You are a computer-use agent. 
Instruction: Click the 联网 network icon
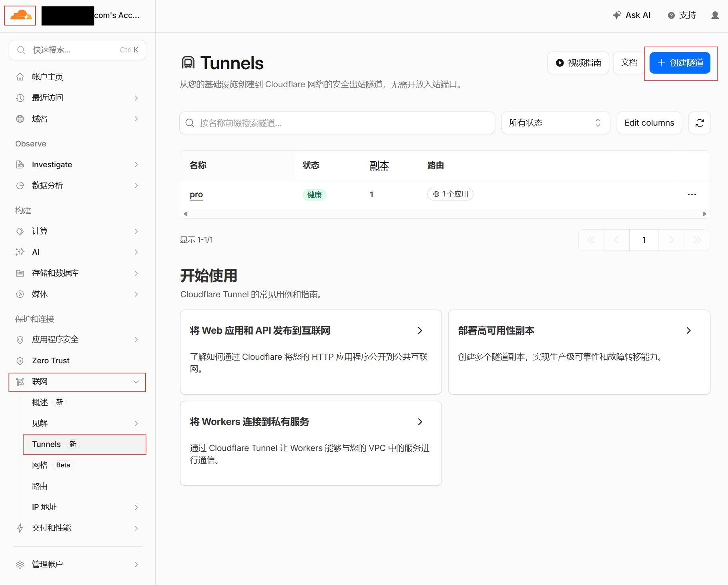click(x=20, y=382)
